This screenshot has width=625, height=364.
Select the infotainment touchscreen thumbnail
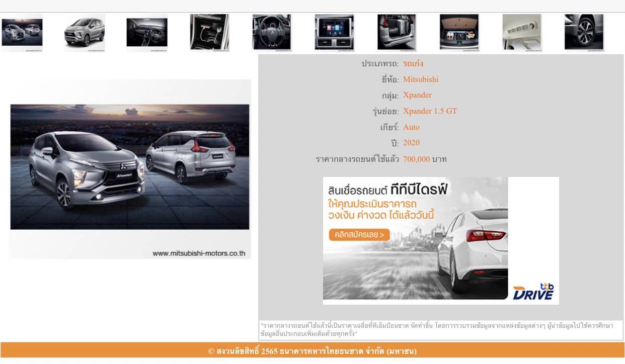click(334, 33)
